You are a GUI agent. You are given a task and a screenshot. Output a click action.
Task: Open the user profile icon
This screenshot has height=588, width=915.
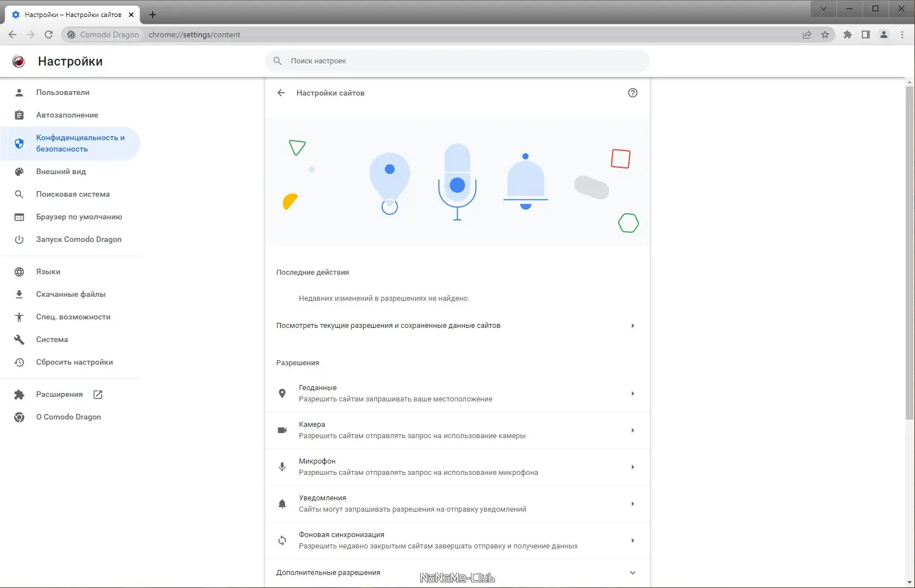(883, 34)
